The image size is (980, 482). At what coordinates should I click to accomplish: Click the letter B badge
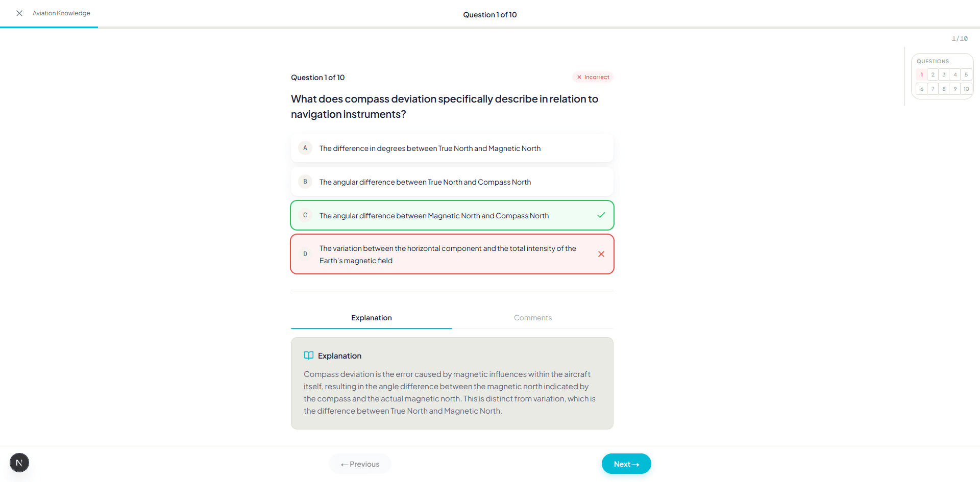305,182
